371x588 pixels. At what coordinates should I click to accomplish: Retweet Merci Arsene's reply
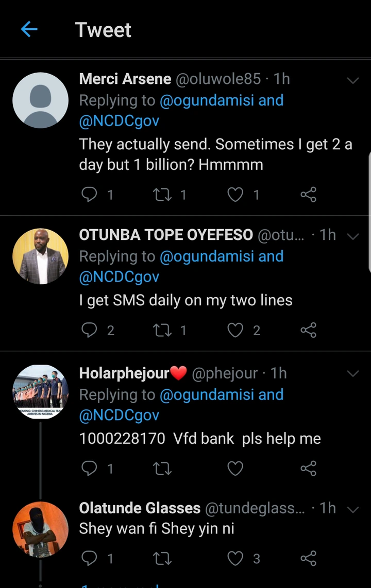point(162,194)
